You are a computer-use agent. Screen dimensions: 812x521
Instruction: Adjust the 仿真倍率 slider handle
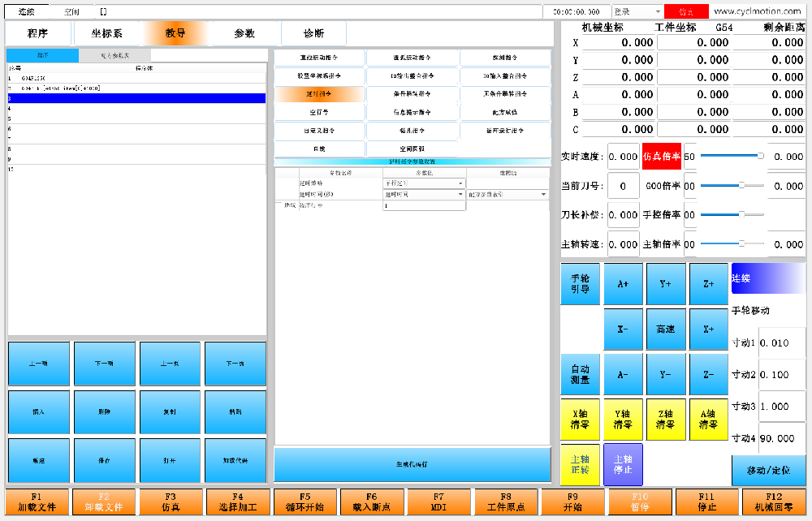coord(760,156)
